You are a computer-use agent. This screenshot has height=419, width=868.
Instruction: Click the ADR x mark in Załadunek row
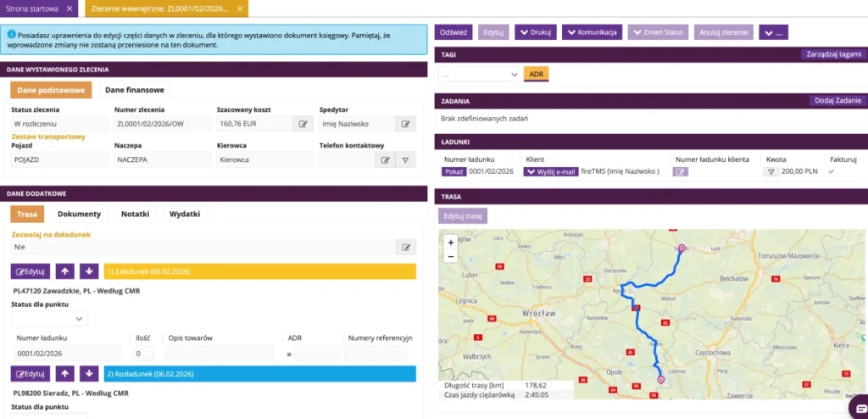(x=289, y=355)
